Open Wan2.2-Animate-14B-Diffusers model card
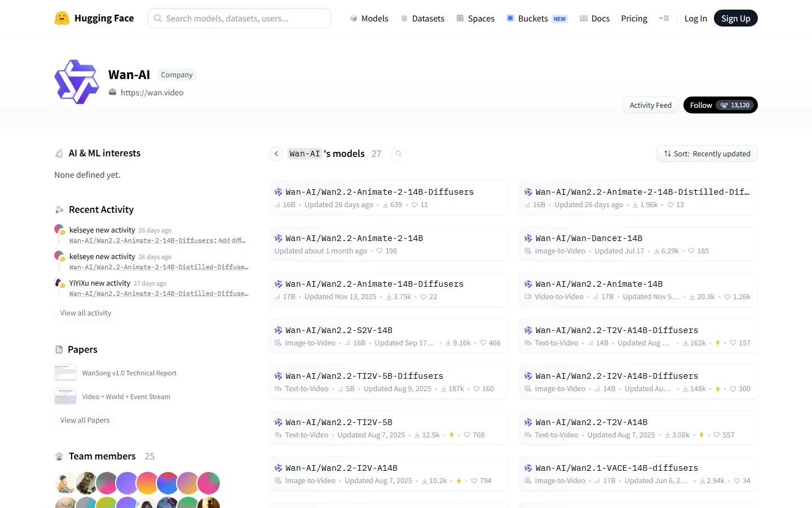The width and height of the screenshot is (812, 508). click(389, 290)
